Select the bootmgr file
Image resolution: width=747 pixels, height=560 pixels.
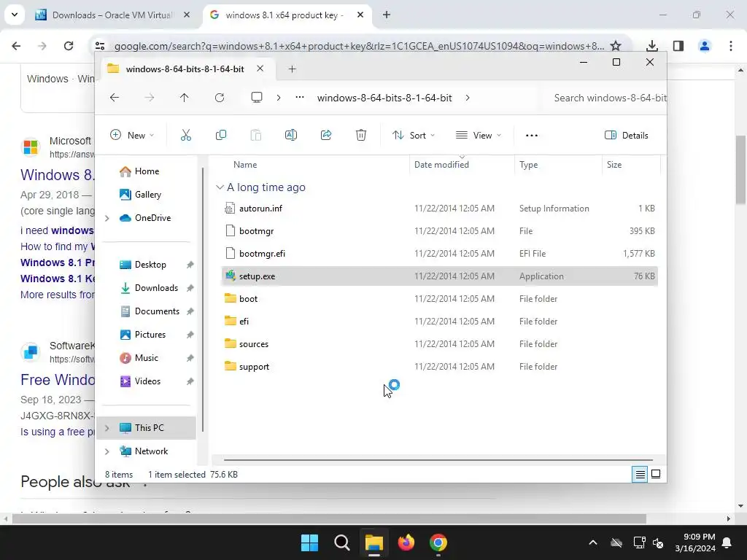coord(440,231)
